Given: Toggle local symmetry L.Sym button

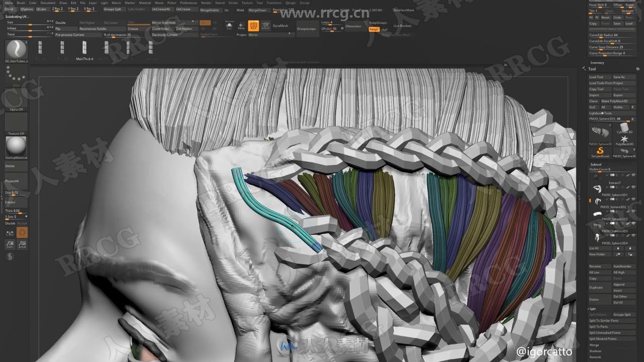Looking at the screenshot, I should pos(10,232).
